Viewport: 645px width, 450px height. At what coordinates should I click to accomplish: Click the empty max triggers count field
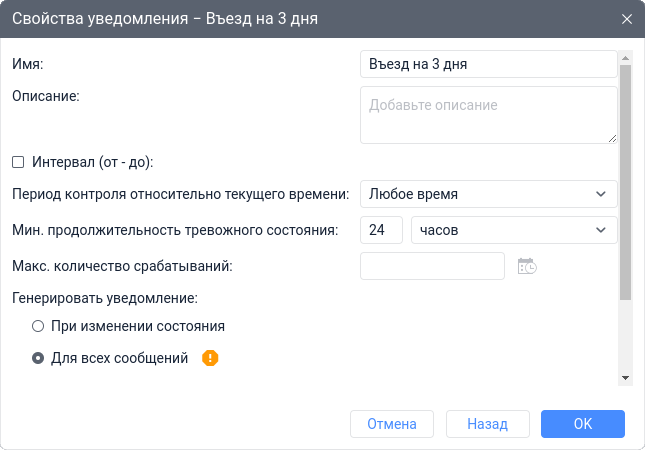432,266
